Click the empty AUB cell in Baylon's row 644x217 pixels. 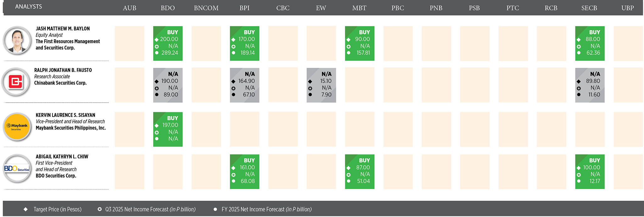point(130,43)
